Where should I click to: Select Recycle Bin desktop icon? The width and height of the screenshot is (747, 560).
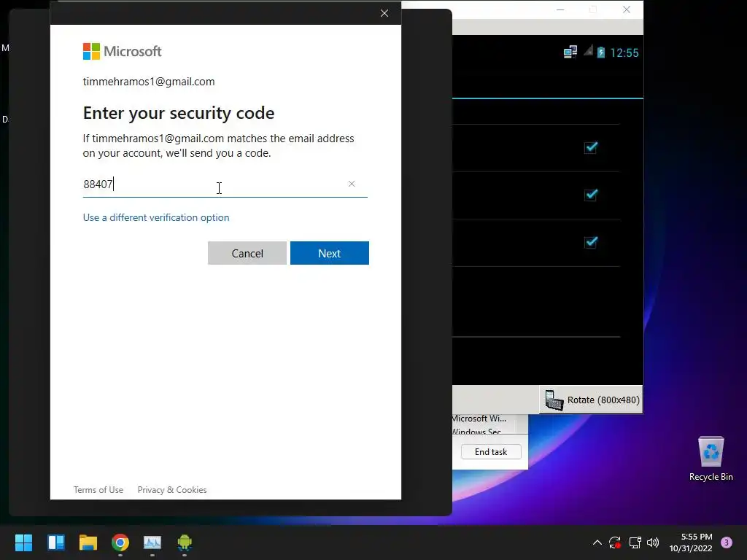coord(711,458)
